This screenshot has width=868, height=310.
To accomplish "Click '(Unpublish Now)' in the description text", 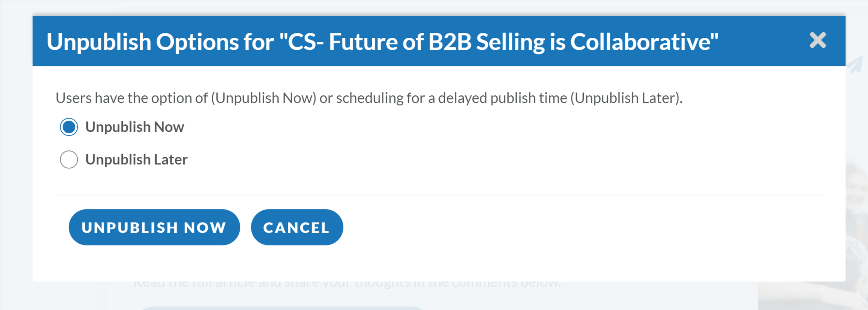I will 264,98.
